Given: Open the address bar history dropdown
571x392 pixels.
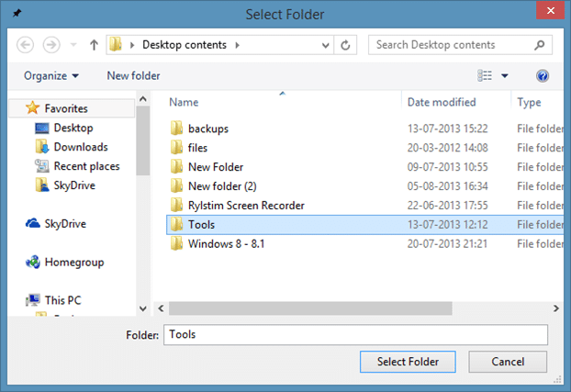Looking at the screenshot, I should point(326,45).
